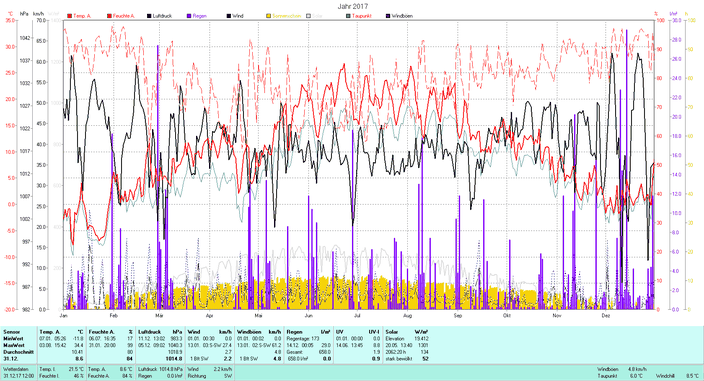This screenshot has height=381, width=704.
Task: Click the Mai month label on the x-axis
Action: (258, 316)
